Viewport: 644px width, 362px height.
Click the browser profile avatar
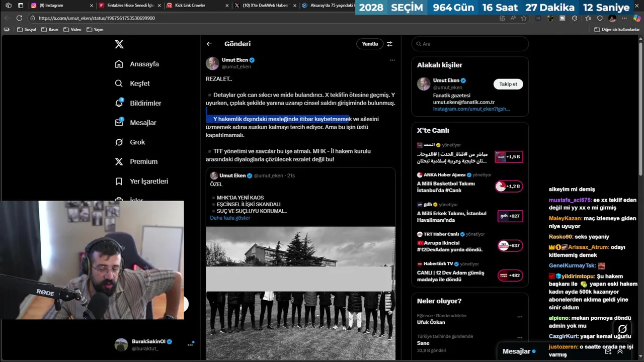tap(612, 18)
